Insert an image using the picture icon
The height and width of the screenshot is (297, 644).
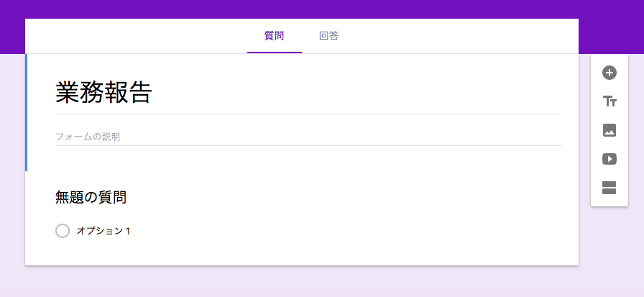tap(609, 130)
